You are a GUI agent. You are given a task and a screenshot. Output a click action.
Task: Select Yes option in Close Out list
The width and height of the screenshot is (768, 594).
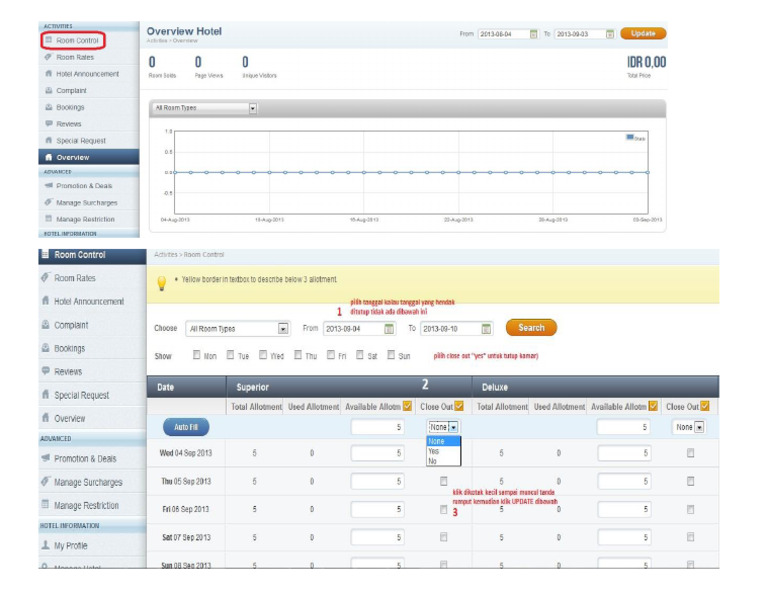click(435, 451)
